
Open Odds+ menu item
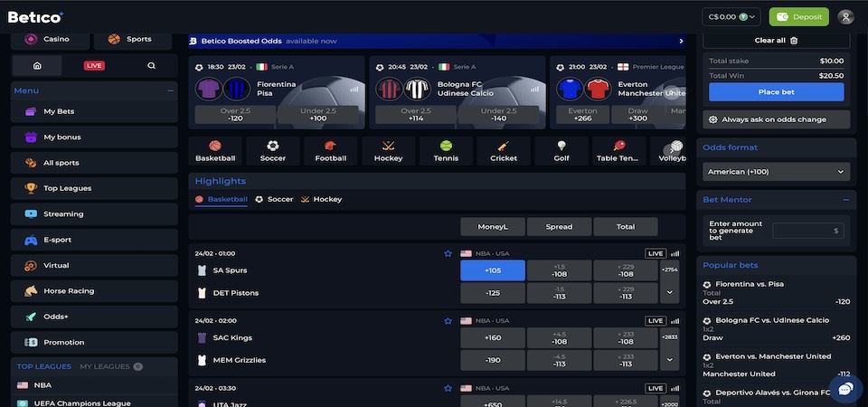[94, 317]
